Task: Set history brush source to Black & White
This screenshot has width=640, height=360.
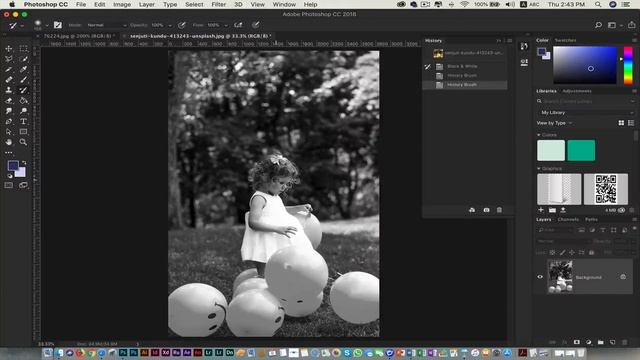Action: click(427, 66)
